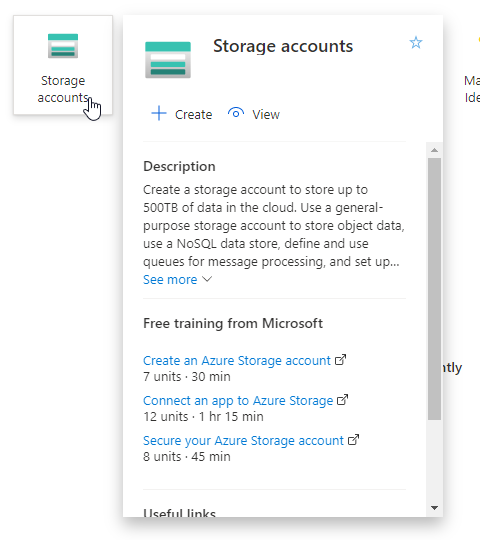Click the plus Create icon
480x540 pixels.
point(159,113)
